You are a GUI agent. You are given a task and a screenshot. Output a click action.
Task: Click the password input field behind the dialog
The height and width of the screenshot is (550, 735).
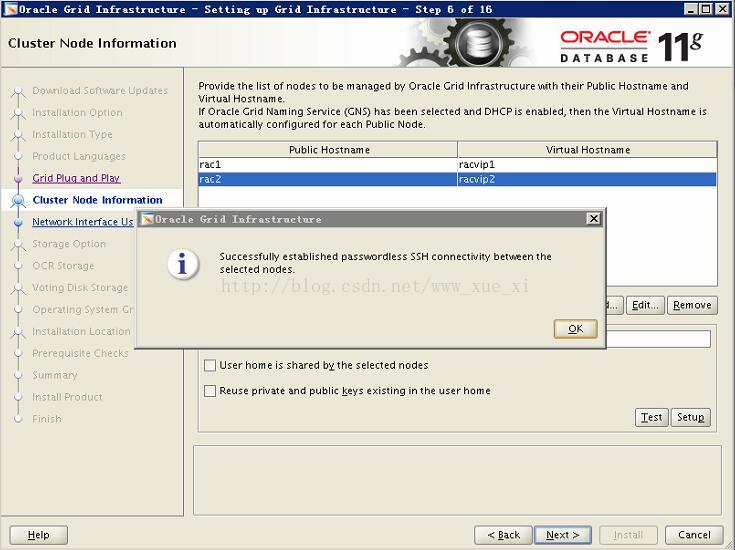pyautogui.click(x=658, y=339)
